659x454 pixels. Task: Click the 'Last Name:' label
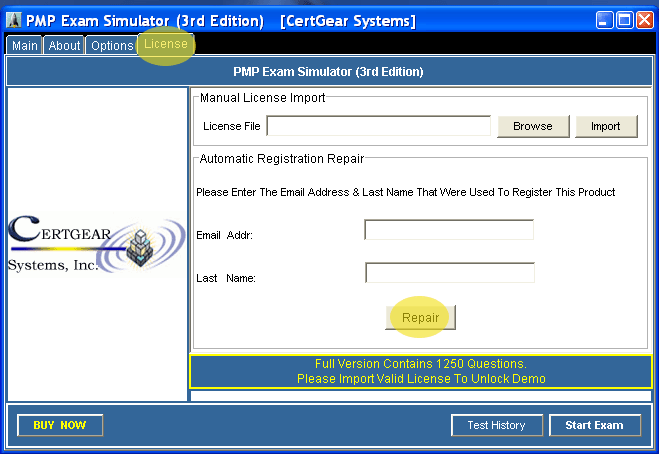(x=226, y=278)
